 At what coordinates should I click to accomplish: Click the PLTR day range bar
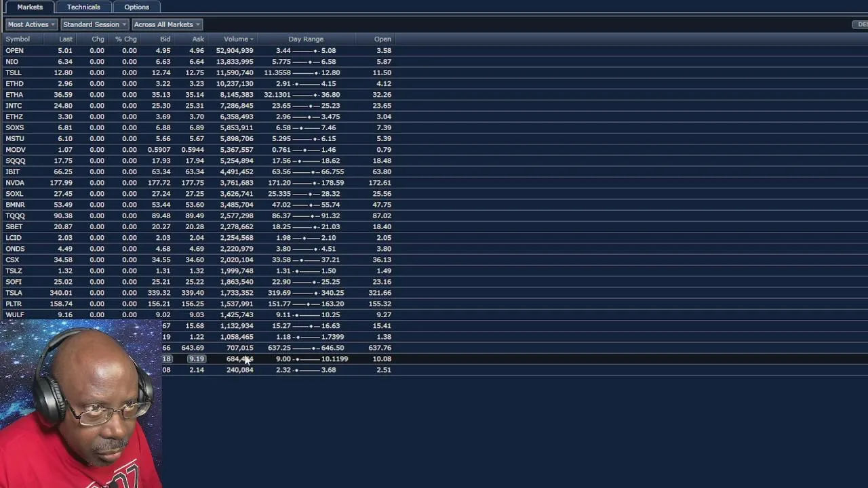306,304
